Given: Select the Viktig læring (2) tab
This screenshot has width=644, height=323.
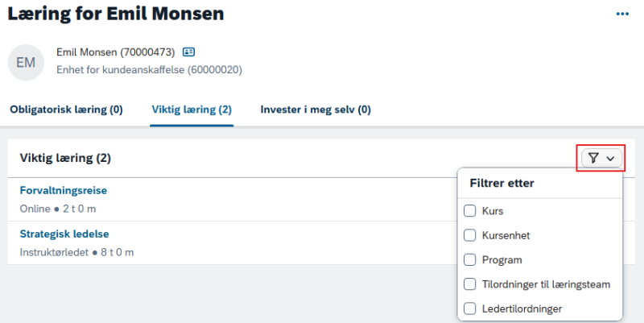Looking at the screenshot, I should coord(192,110).
